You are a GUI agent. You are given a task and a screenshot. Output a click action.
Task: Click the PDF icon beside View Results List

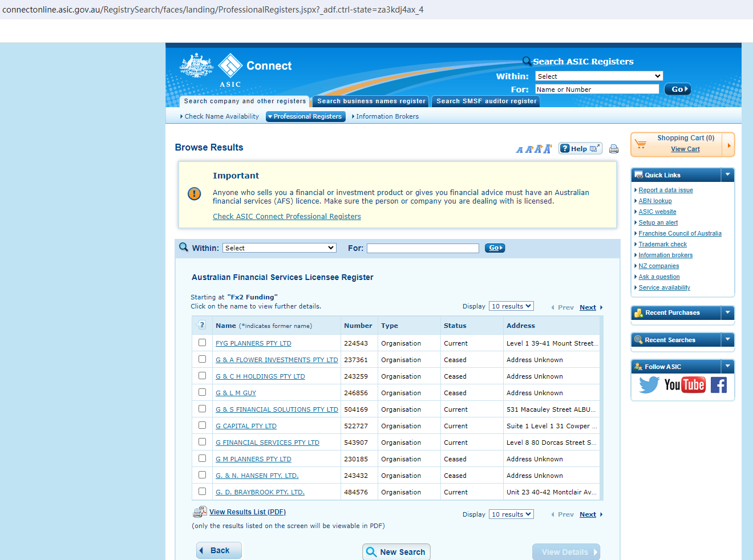[x=200, y=512]
